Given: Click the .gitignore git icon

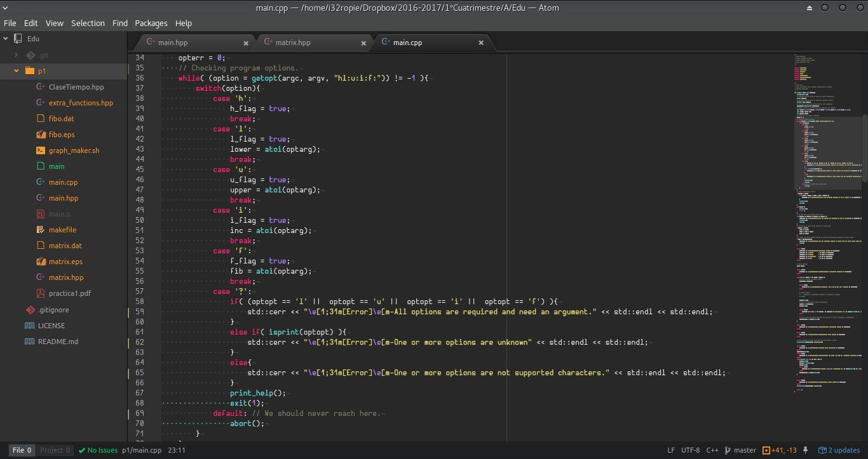Looking at the screenshot, I should [30, 310].
